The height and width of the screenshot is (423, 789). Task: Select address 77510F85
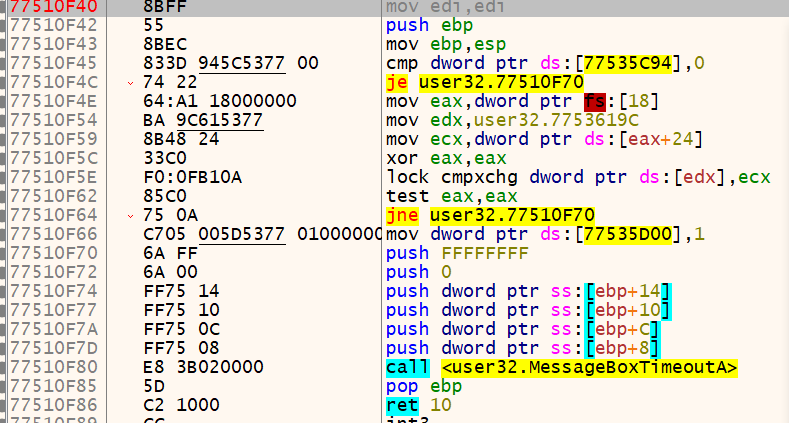(x=54, y=386)
